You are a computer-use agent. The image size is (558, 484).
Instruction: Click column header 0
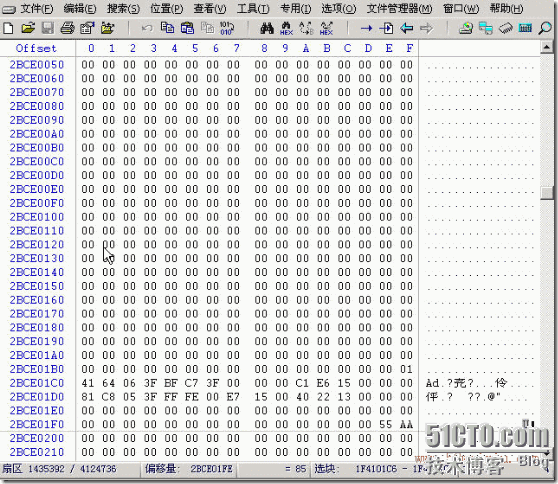91,48
